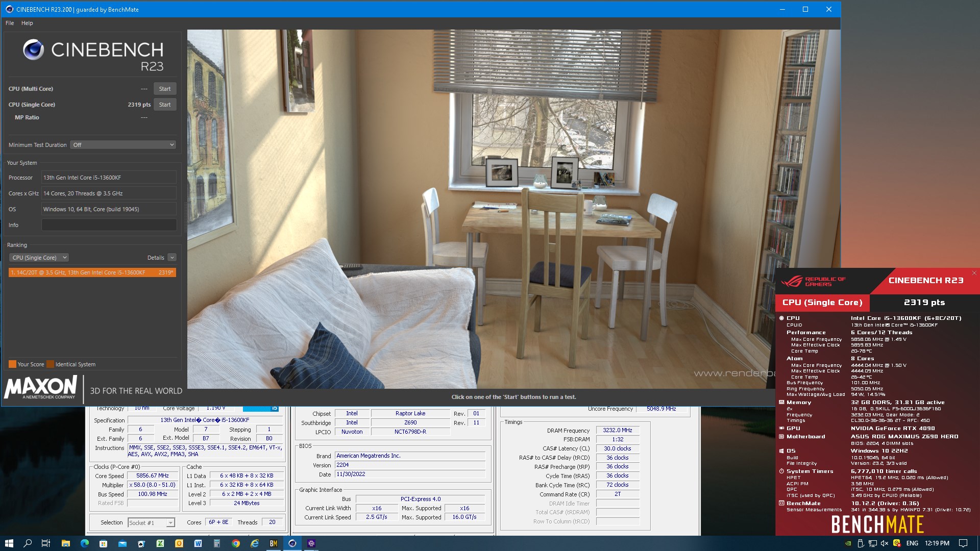980x551 pixels.
Task: Click CPU-Z Uncore Frequency 5048.9 MHz
Action: click(661, 409)
